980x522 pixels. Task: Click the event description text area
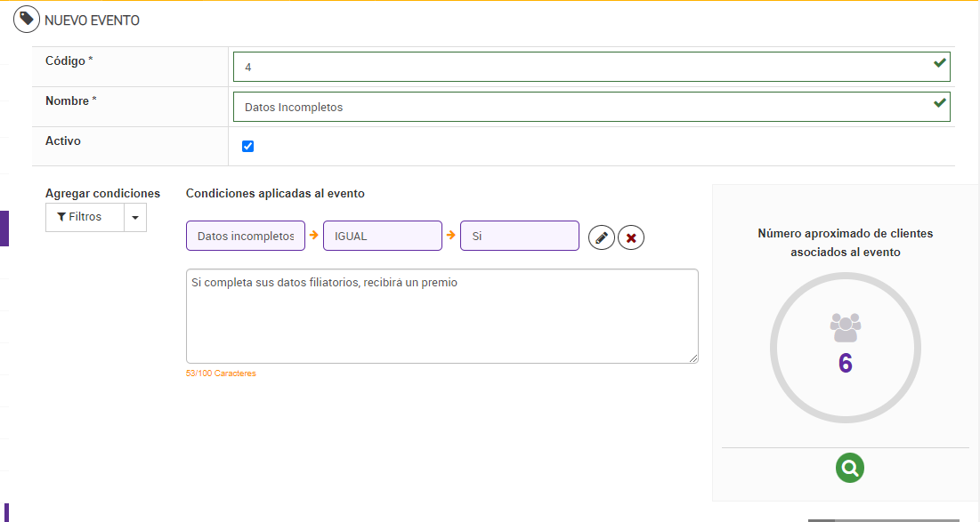tap(441, 316)
